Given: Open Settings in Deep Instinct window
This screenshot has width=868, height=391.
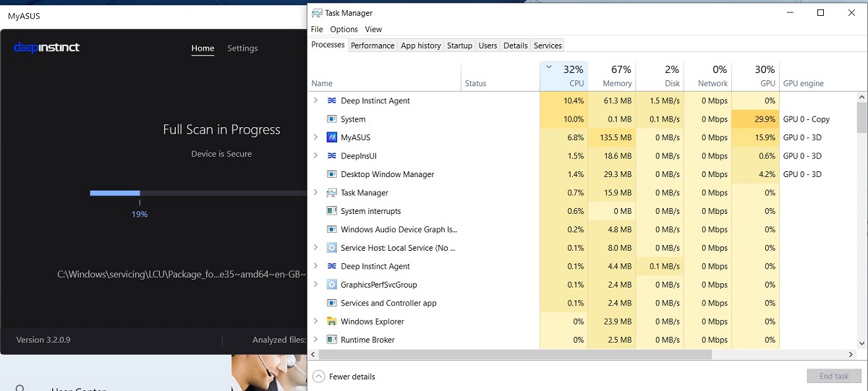Looking at the screenshot, I should click(x=242, y=48).
